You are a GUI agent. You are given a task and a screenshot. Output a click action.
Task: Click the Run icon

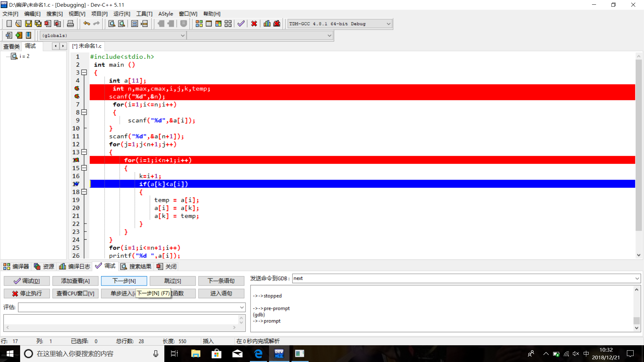[209, 24]
